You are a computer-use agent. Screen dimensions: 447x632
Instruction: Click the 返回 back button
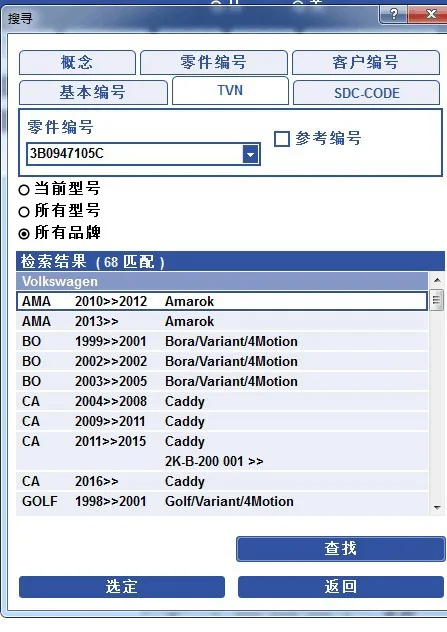point(341,587)
